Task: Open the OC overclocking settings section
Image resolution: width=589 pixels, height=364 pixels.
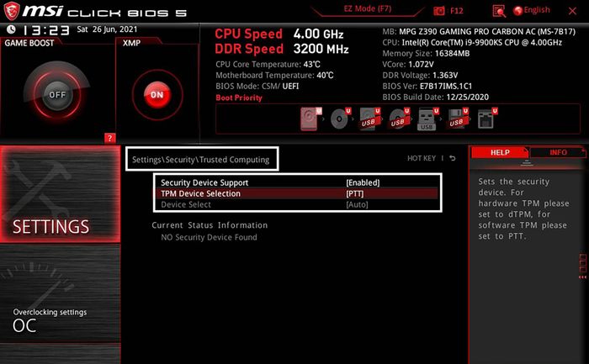Action: tap(60, 293)
